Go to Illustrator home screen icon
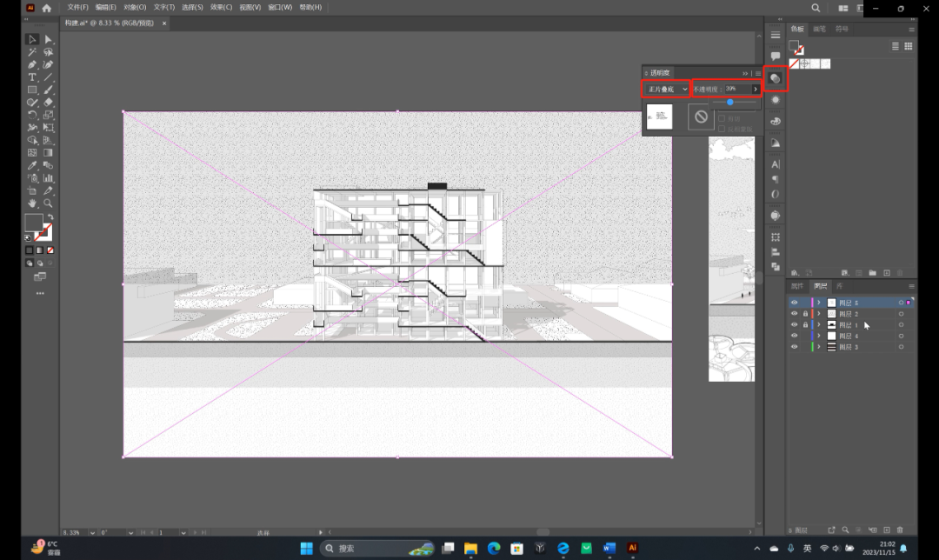The image size is (939, 560). pyautogui.click(x=47, y=8)
